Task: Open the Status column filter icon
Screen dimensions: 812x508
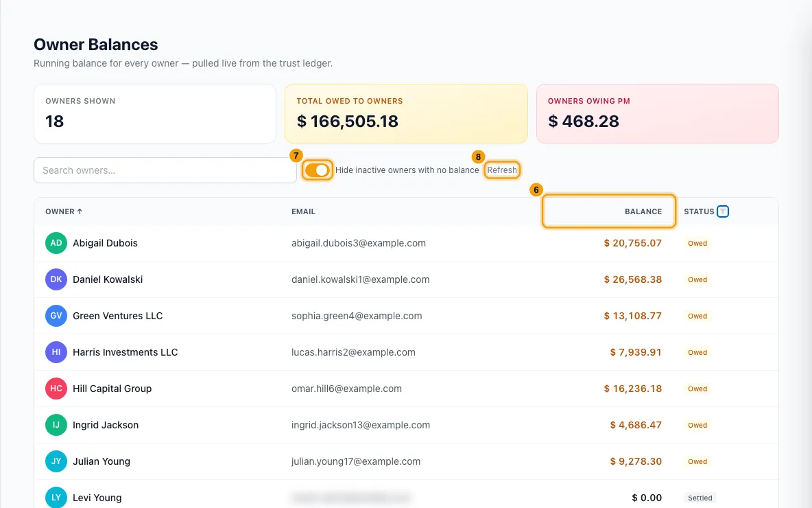Action: 722,211
